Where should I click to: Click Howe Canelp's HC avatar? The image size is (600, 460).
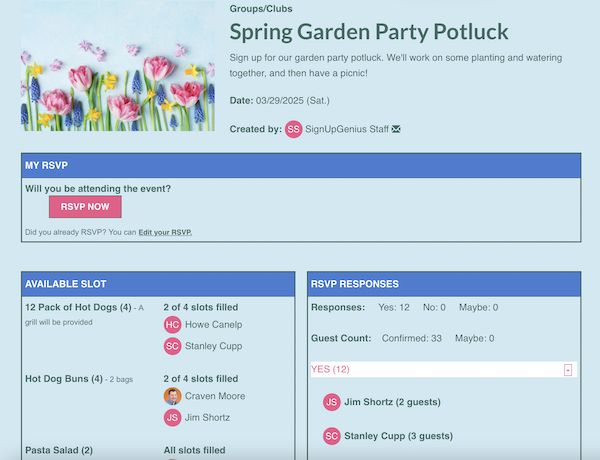pos(173,325)
